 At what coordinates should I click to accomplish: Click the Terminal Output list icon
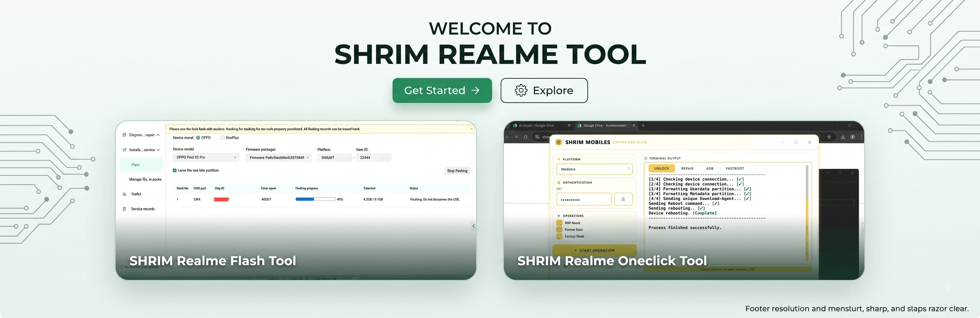(646, 158)
